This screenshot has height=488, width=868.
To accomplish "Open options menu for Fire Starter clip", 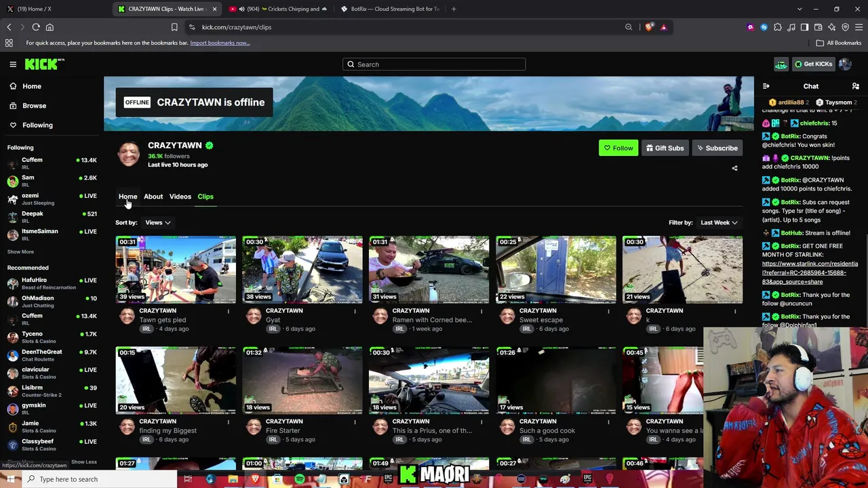I will tap(355, 422).
